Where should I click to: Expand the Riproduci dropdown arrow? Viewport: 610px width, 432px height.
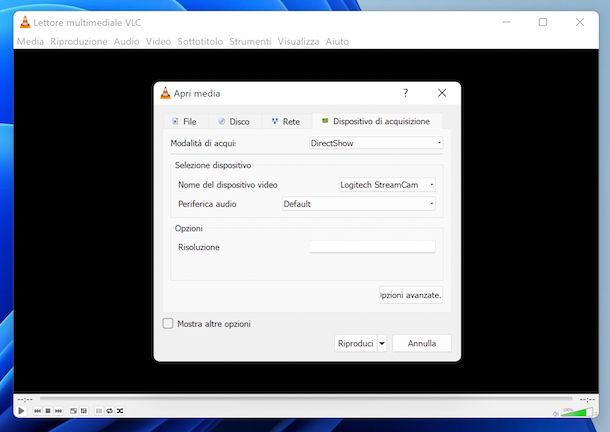coord(382,343)
